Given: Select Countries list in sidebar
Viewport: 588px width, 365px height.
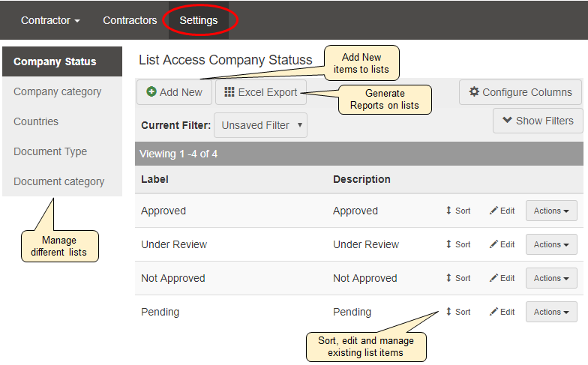Looking at the screenshot, I should coord(36,121).
